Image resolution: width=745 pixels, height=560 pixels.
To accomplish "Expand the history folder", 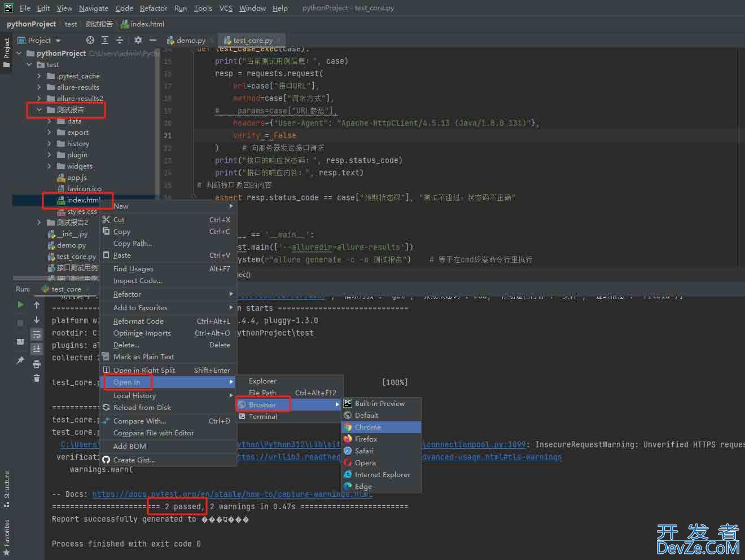I will click(x=49, y=144).
